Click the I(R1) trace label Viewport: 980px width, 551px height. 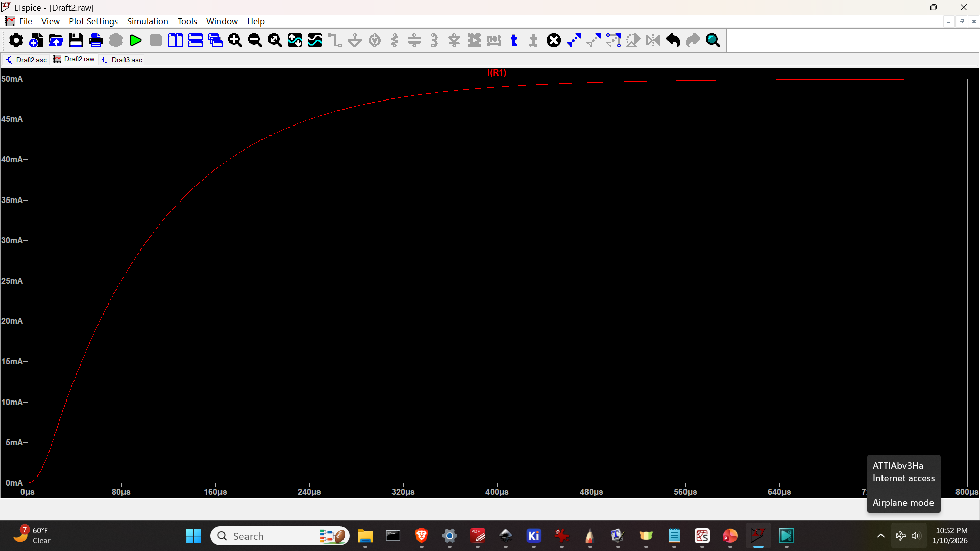tap(497, 73)
